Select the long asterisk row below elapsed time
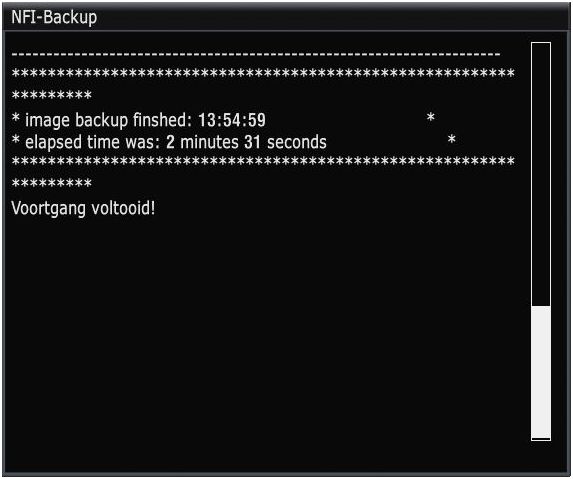This screenshot has height=479, width=573. click(263, 161)
